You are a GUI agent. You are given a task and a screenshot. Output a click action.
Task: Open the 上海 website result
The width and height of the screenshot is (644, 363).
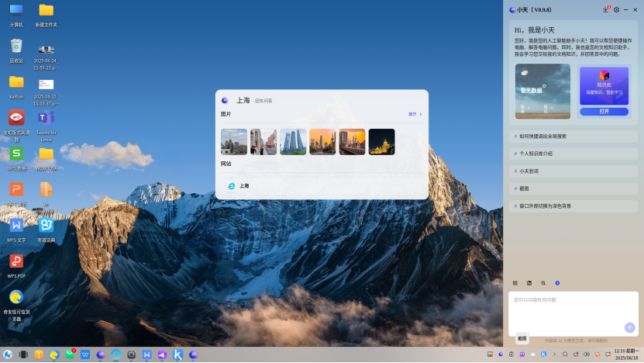[x=243, y=186]
